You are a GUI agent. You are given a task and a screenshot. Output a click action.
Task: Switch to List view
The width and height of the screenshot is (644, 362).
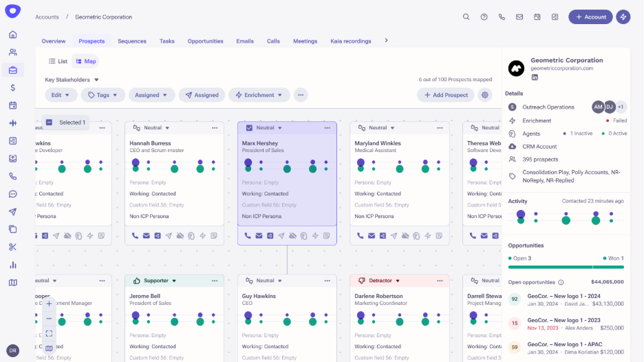58,61
